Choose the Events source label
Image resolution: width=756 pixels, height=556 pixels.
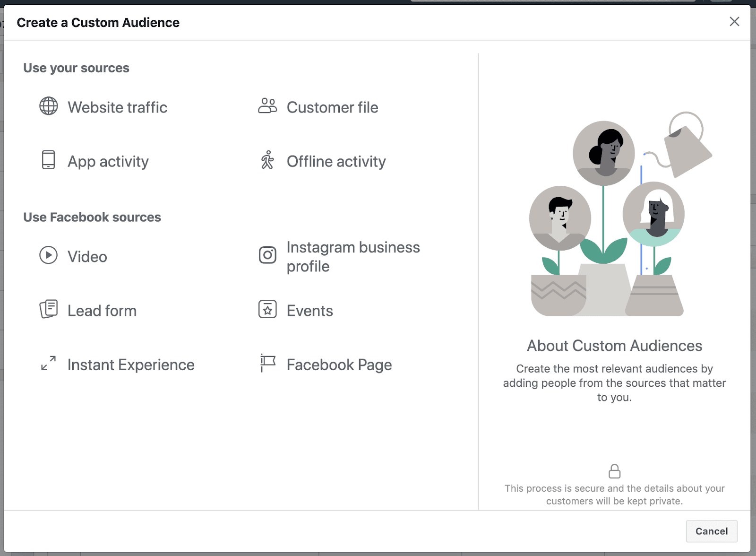coord(310,311)
